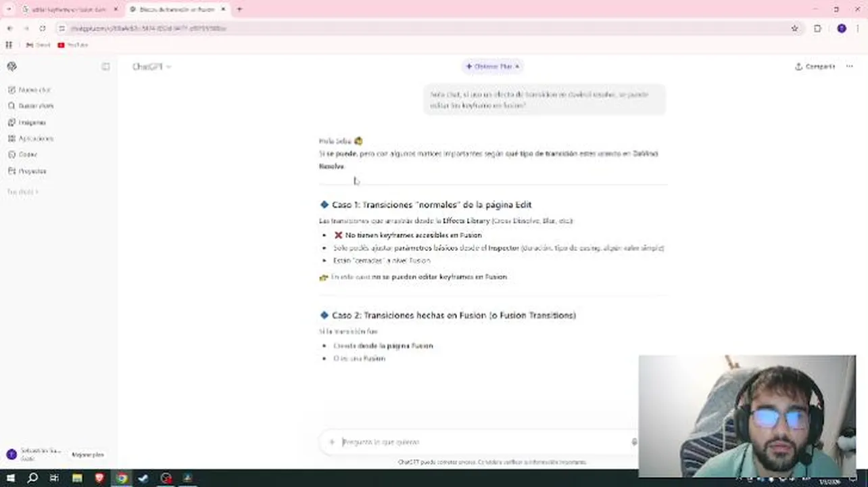Open the apps grid in bookmarks bar

9,45
